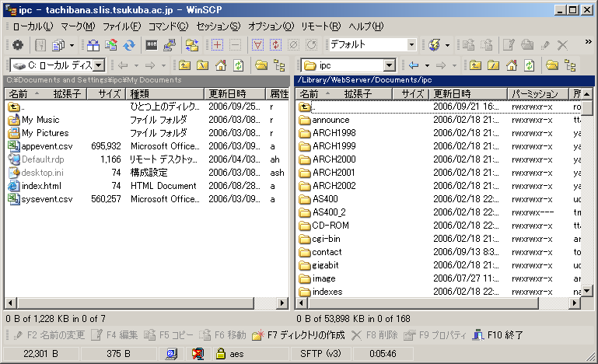This screenshot has height=364, width=598.
Task: Sort remote panel by 更新日時 column
Action: [468, 94]
